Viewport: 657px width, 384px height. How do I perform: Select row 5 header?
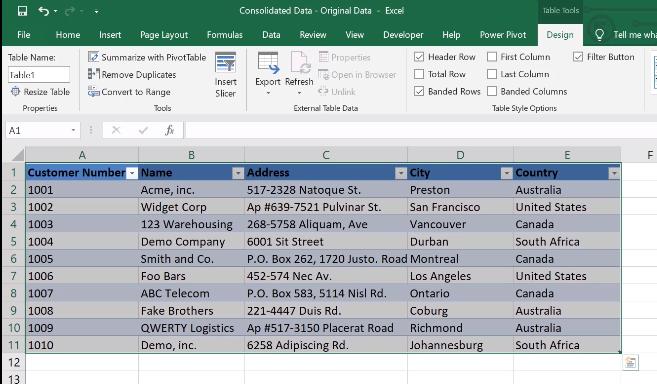13,241
